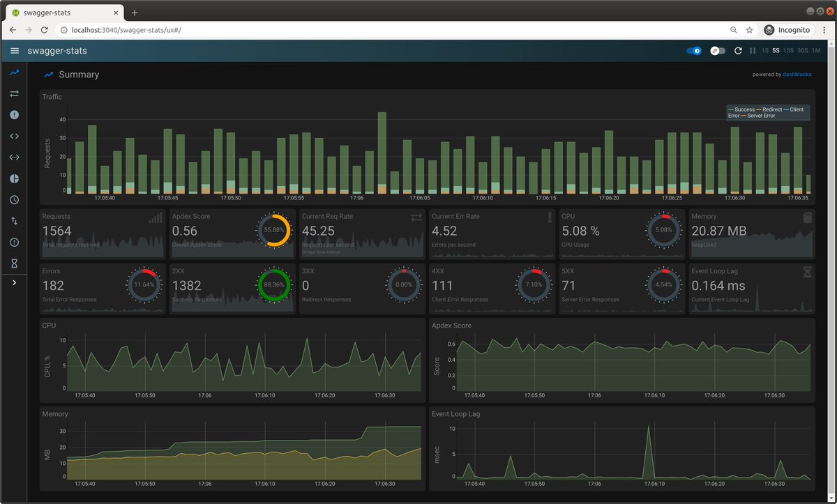
Task: Set refresh interval to 5S
Action: click(776, 51)
